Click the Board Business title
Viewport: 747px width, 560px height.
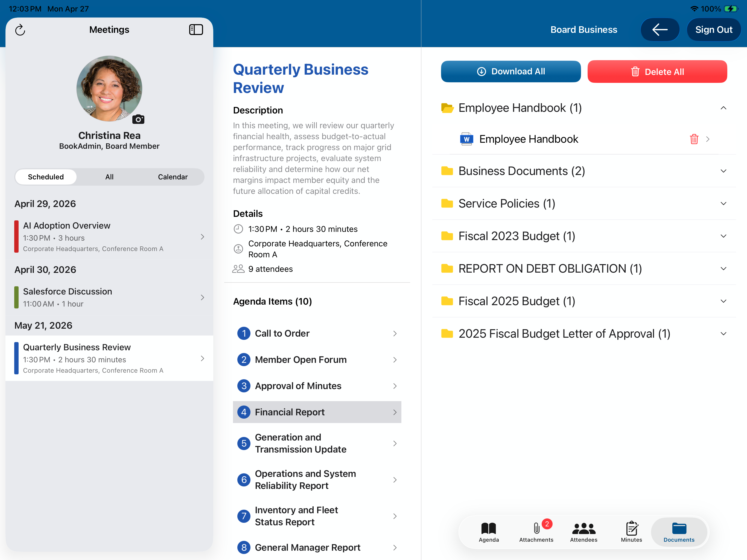[583, 30]
